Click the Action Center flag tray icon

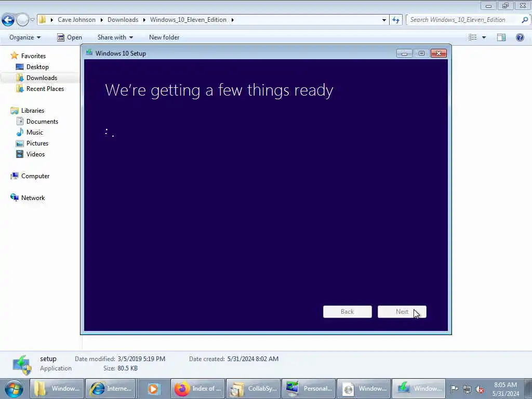454,389
